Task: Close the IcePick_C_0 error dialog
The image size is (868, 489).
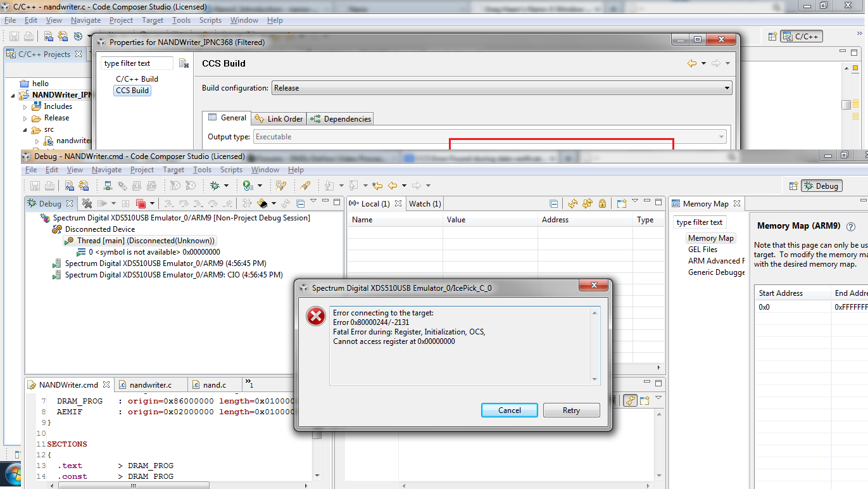Action: 594,287
